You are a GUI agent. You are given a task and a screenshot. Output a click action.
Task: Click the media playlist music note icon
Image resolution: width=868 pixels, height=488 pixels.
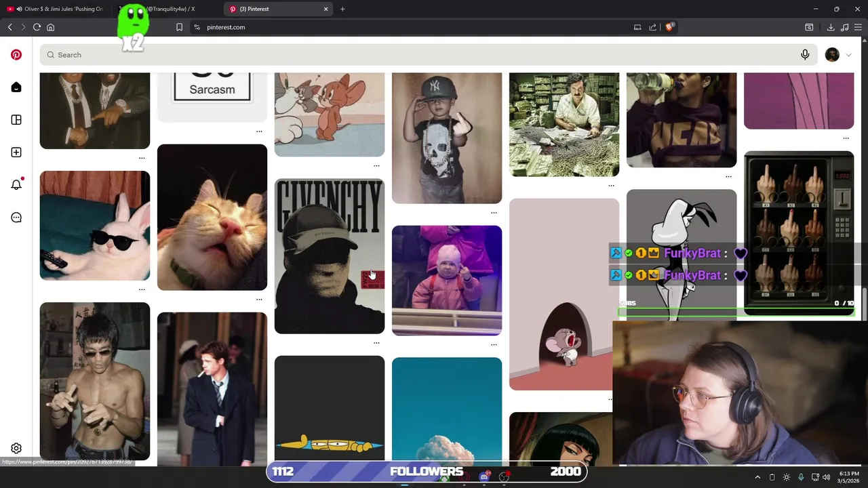844,27
